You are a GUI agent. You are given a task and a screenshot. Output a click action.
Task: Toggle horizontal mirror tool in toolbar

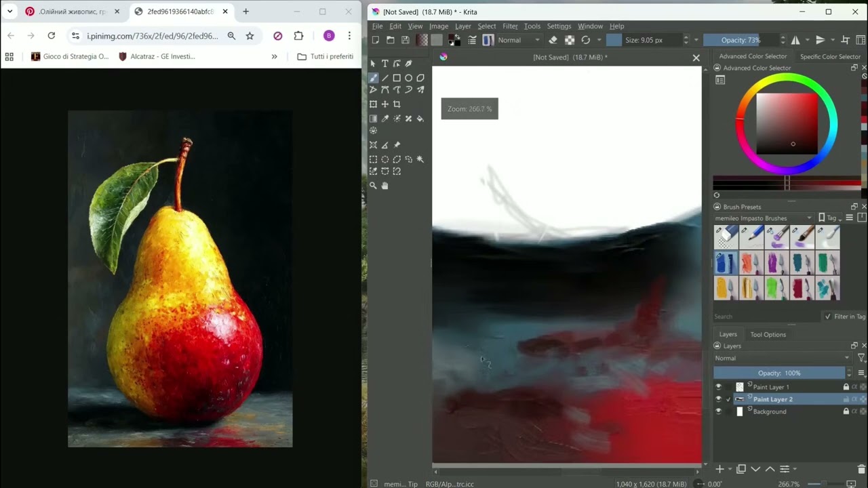(x=795, y=40)
